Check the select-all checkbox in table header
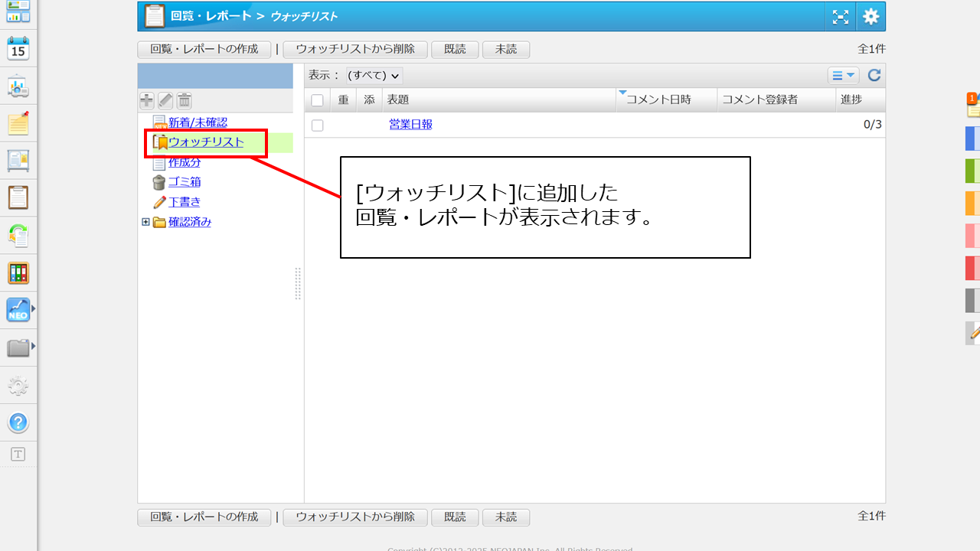This screenshot has width=980, height=551. [317, 100]
